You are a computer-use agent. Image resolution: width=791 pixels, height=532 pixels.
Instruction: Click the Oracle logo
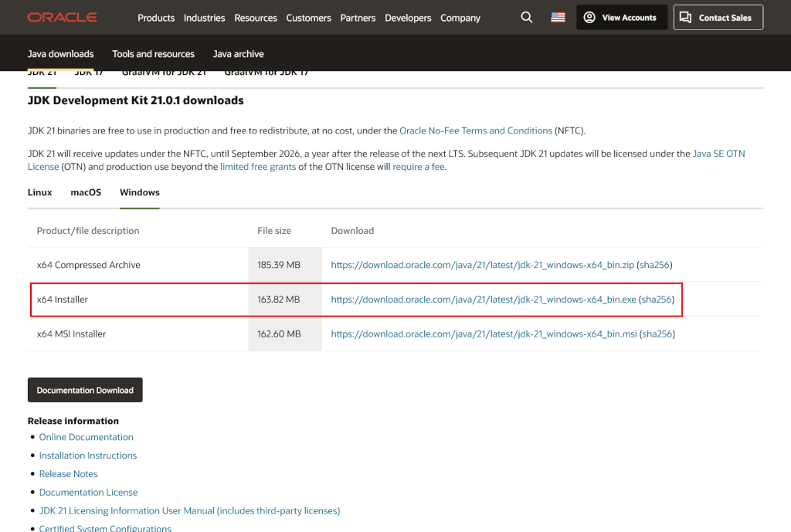[62, 18]
